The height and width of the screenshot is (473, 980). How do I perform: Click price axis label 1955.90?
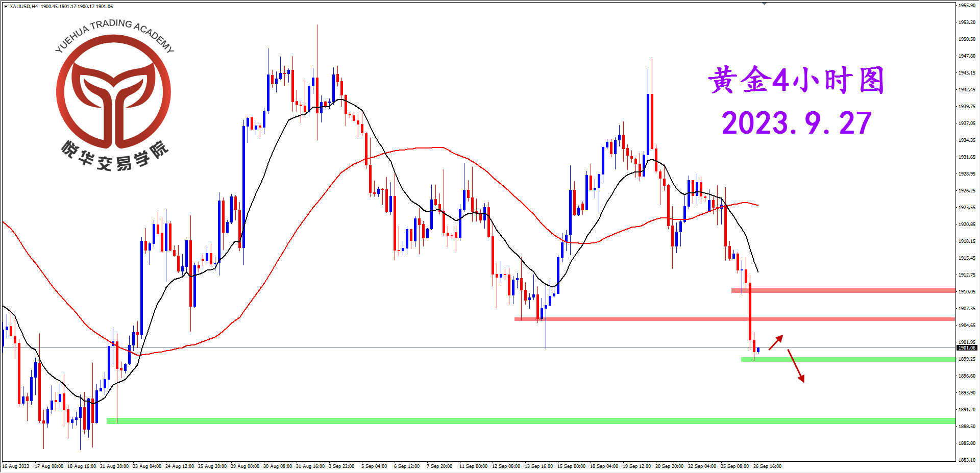pyautogui.click(x=967, y=6)
